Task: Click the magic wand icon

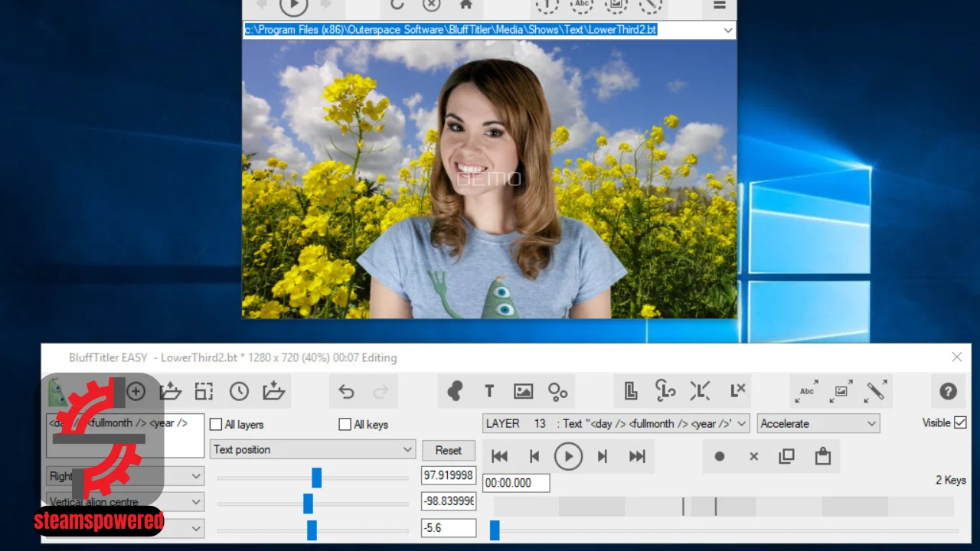Action: (876, 391)
